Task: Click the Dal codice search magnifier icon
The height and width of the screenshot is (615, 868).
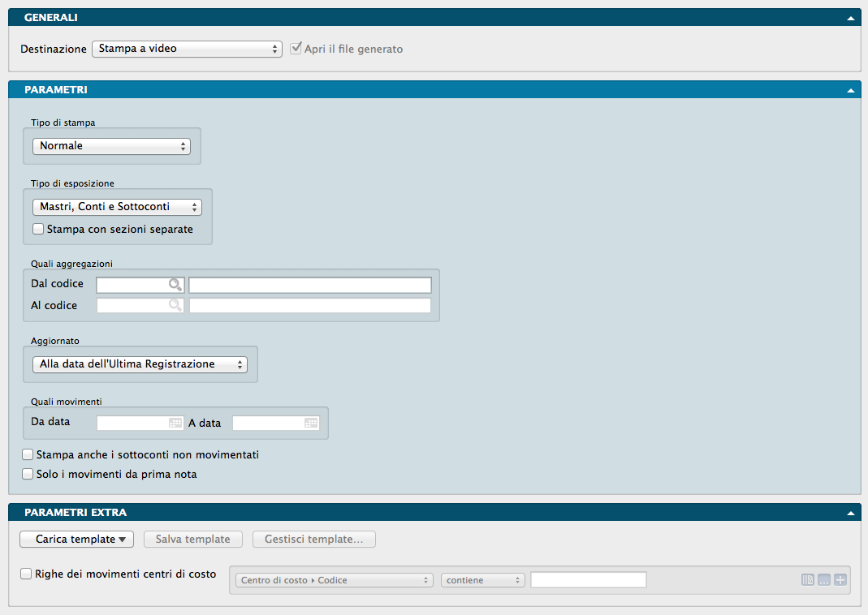Action: (175, 285)
